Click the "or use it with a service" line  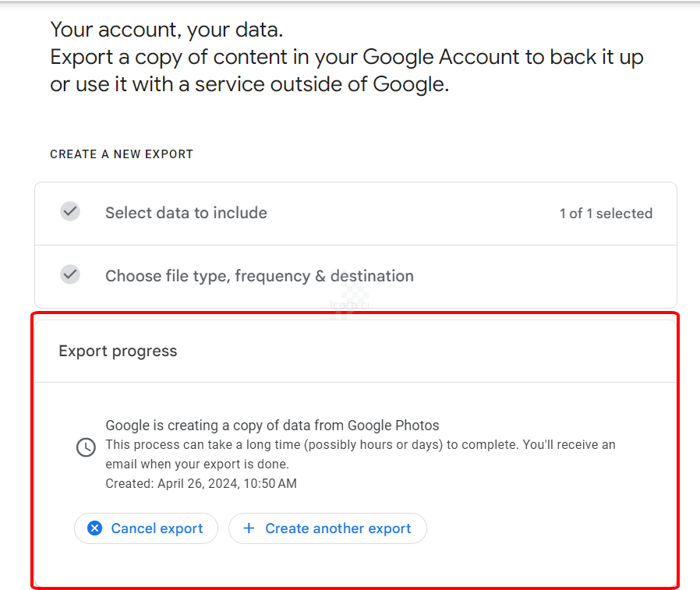pos(249,84)
